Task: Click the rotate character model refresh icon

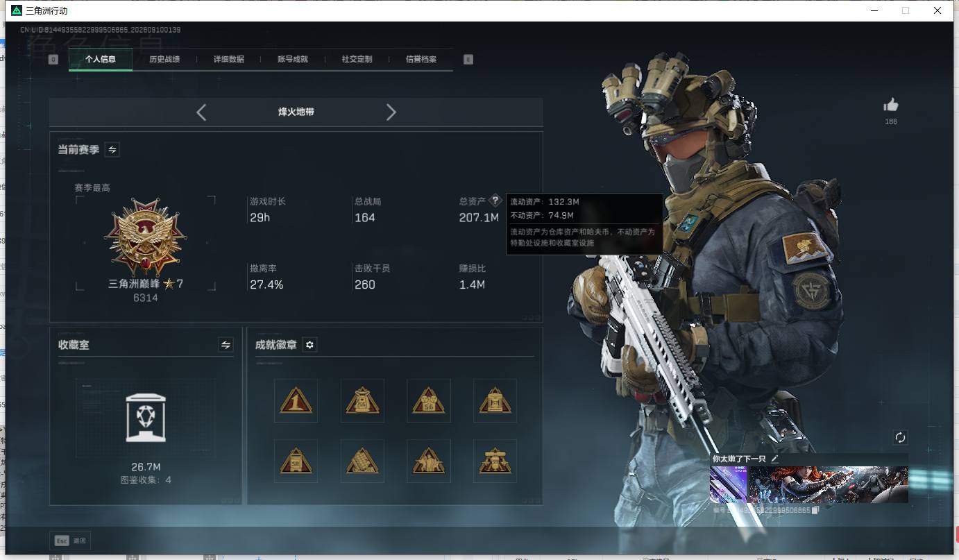Action: [900, 437]
